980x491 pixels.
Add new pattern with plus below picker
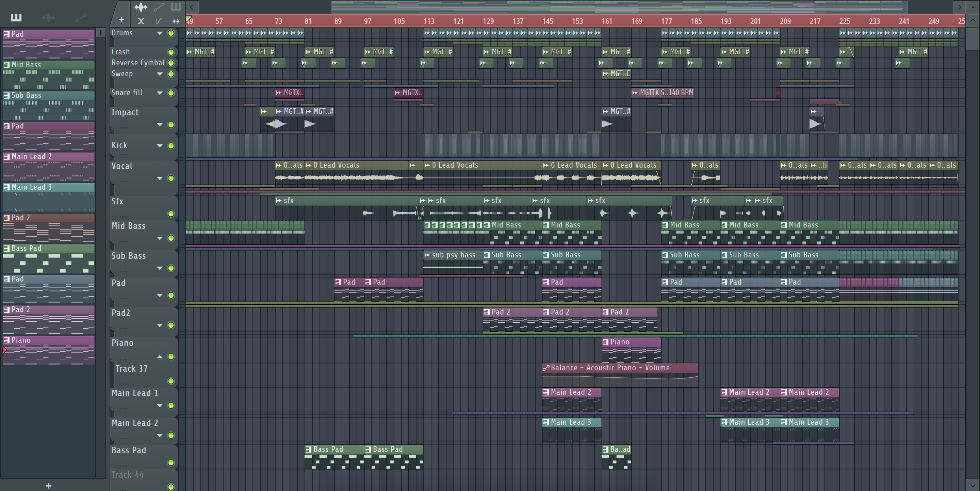pyautogui.click(x=48, y=486)
